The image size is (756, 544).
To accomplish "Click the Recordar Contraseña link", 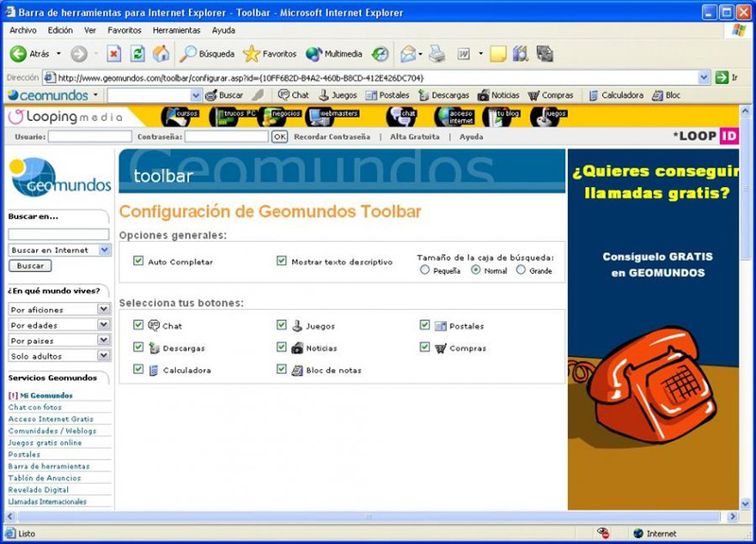I will pyautogui.click(x=333, y=137).
